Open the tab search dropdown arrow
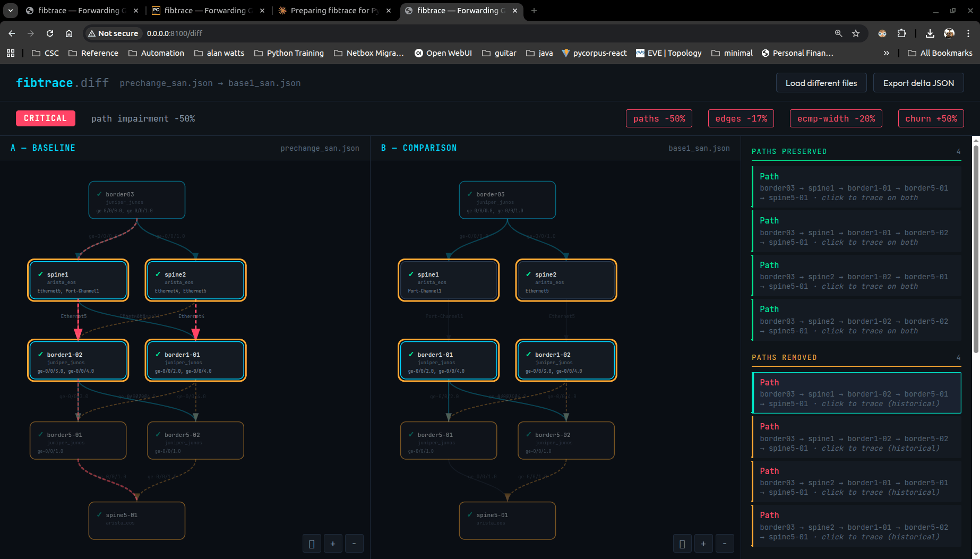Viewport: 980px width, 559px height. pos(10,10)
